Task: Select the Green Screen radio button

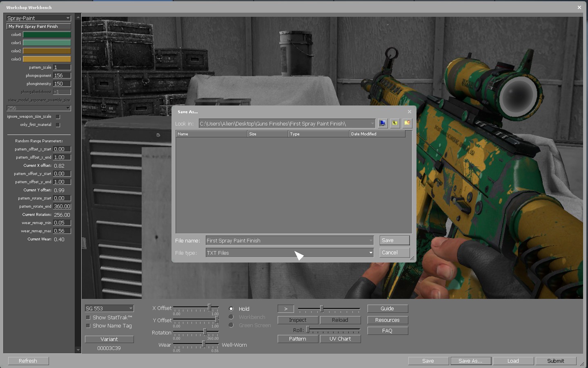Action: (x=231, y=325)
